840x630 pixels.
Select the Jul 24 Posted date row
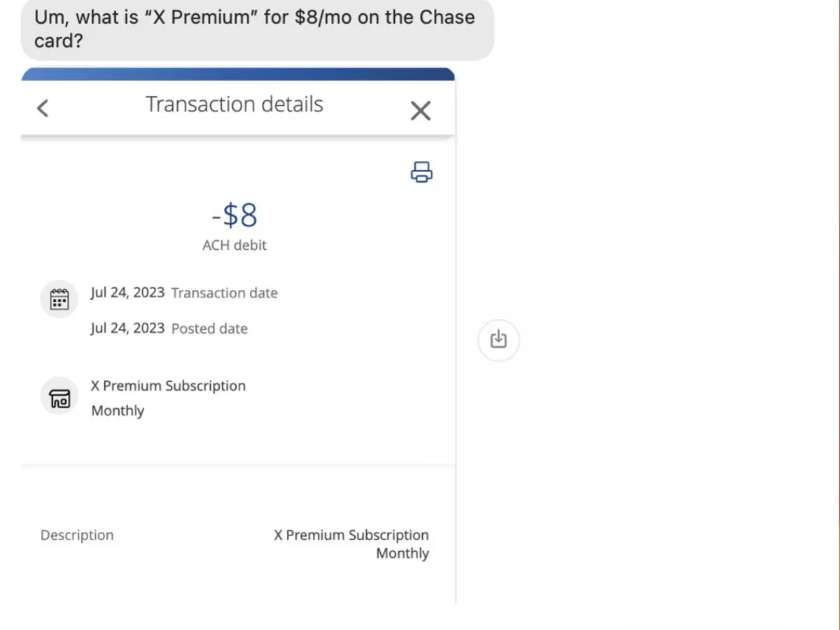tap(169, 328)
